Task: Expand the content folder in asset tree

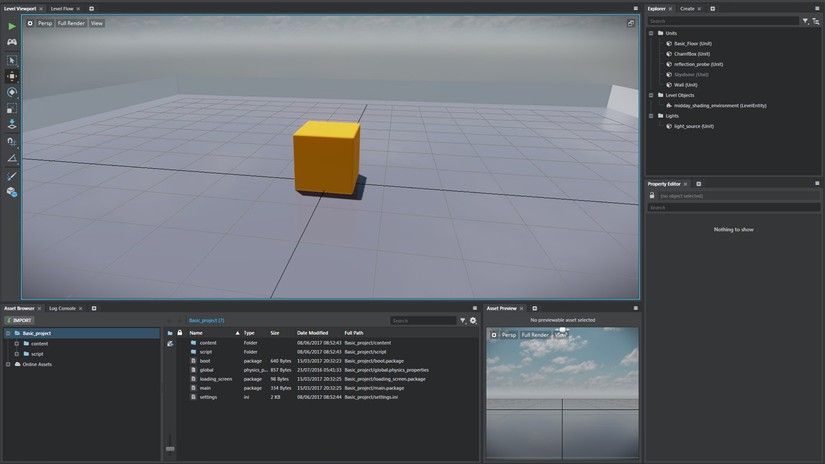Action: tap(17, 344)
